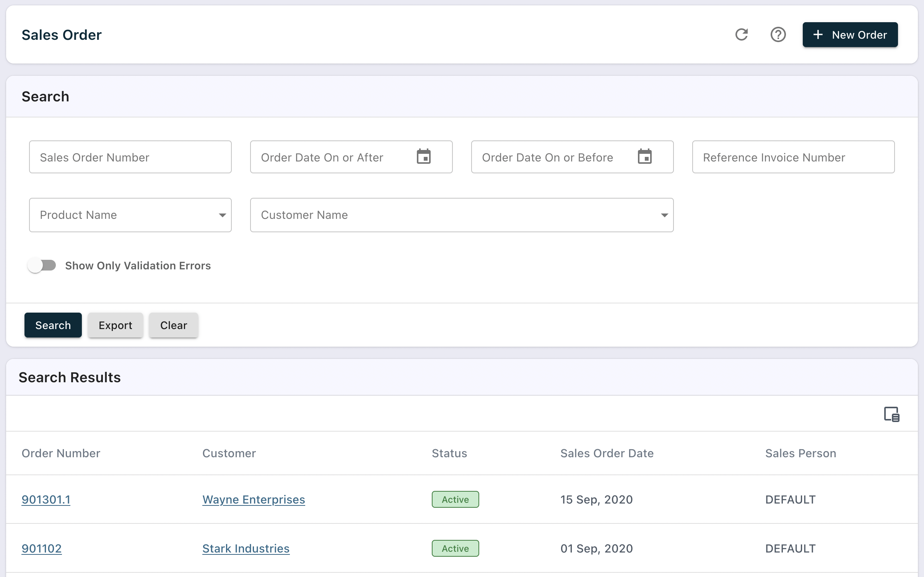Toggle Show Only Validation Errors switch
Image resolution: width=924 pixels, height=577 pixels.
42,265
